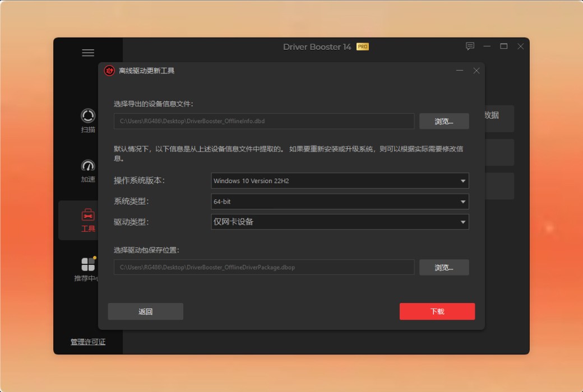Browse for the exported device info file
The width and height of the screenshot is (583, 392).
tap(444, 121)
